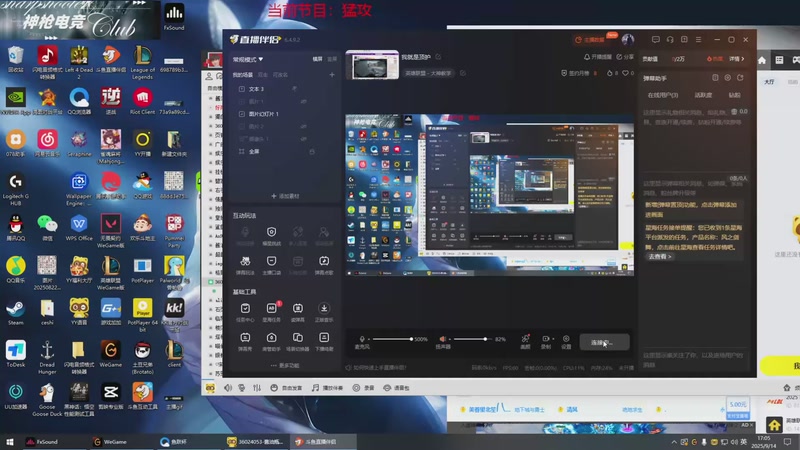
Task: Switch to 横屏 landscape orientation
Action: point(317,59)
